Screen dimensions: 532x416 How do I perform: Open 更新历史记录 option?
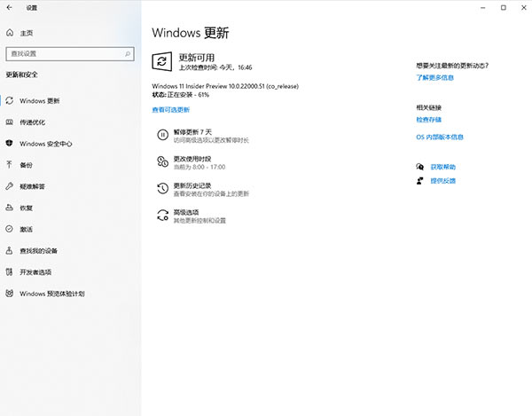click(203, 189)
